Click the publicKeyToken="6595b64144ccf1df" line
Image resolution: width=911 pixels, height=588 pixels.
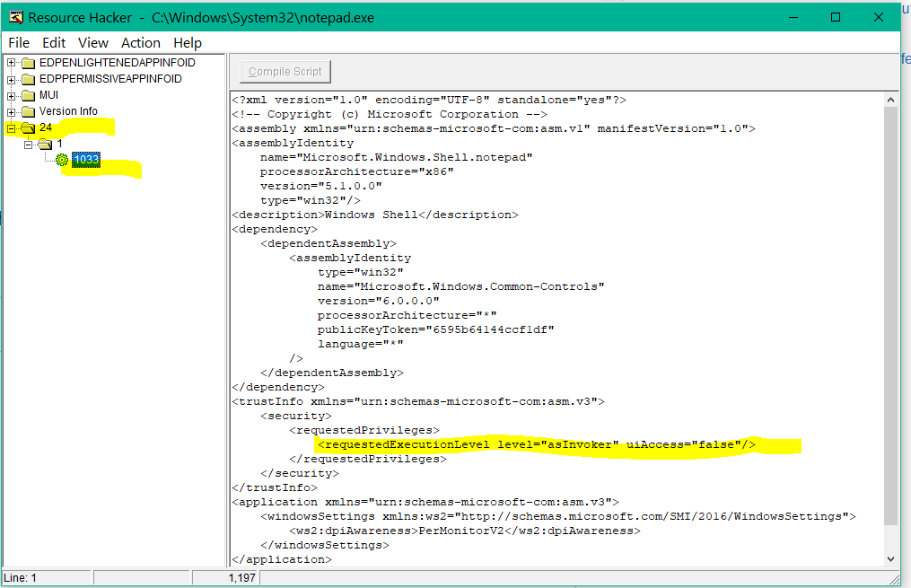tap(435, 330)
